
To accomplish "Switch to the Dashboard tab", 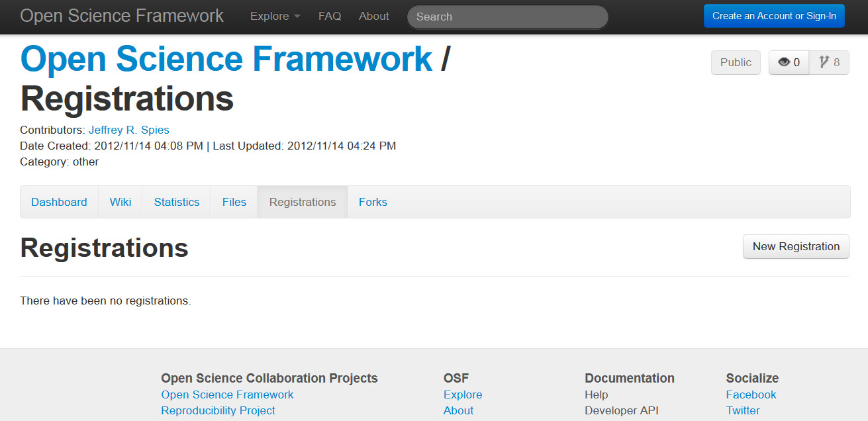I will click(x=59, y=202).
